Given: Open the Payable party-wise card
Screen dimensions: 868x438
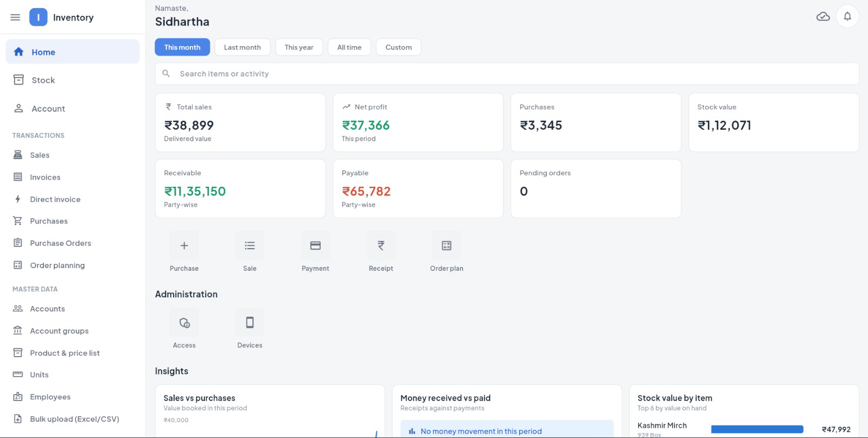Looking at the screenshot, I should pyautogui.click(x=418, y=189).
